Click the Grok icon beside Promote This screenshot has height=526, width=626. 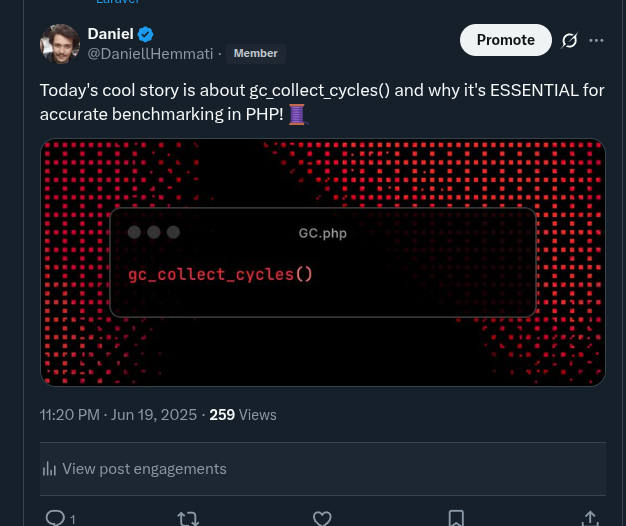coord(570,40)
